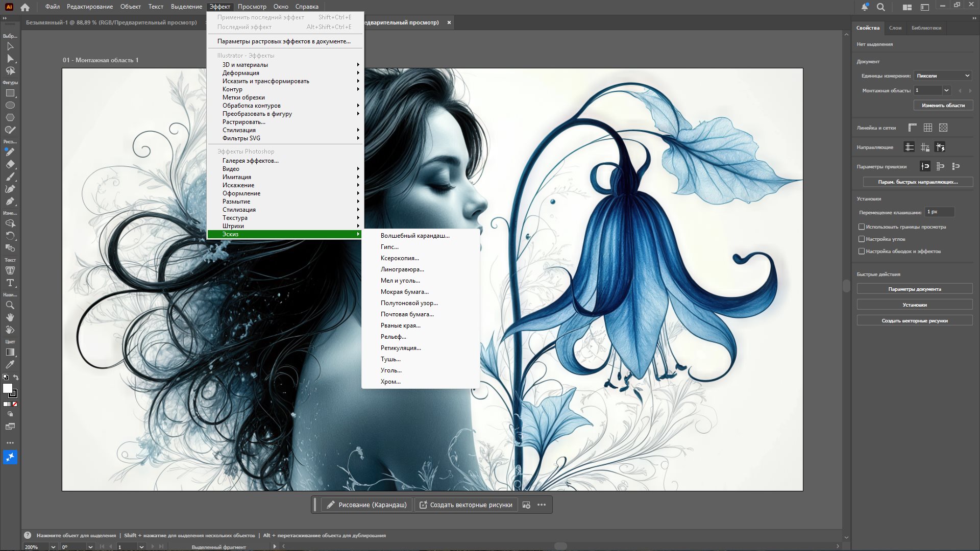980x551 pixels.
Task: Open the 'Пиксели' units dropdown
Action: [942, 76]
